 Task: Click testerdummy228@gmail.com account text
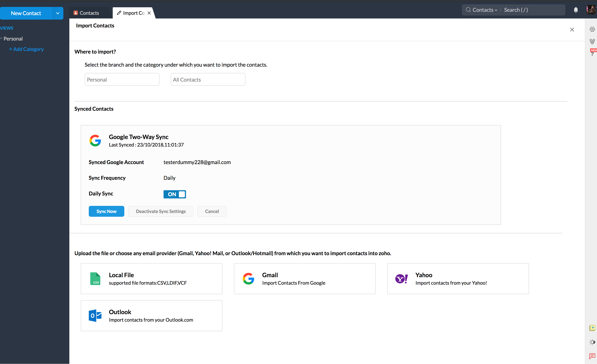197,162
